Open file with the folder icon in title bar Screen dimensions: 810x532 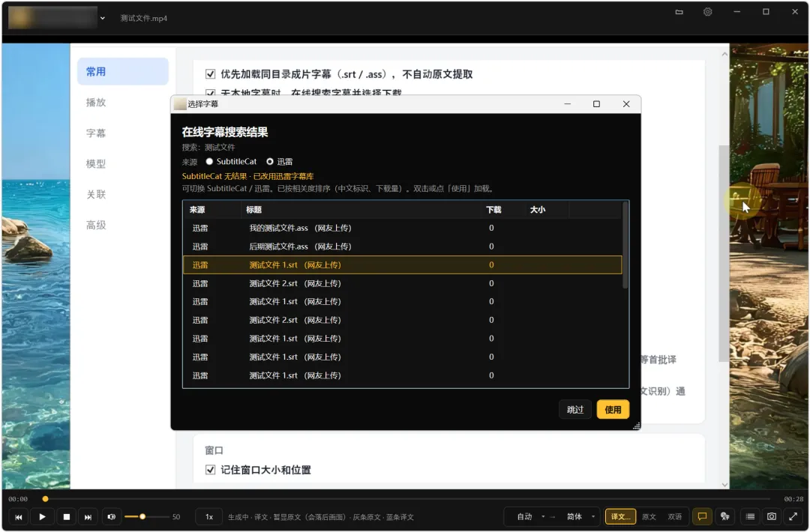pos(679,12)
